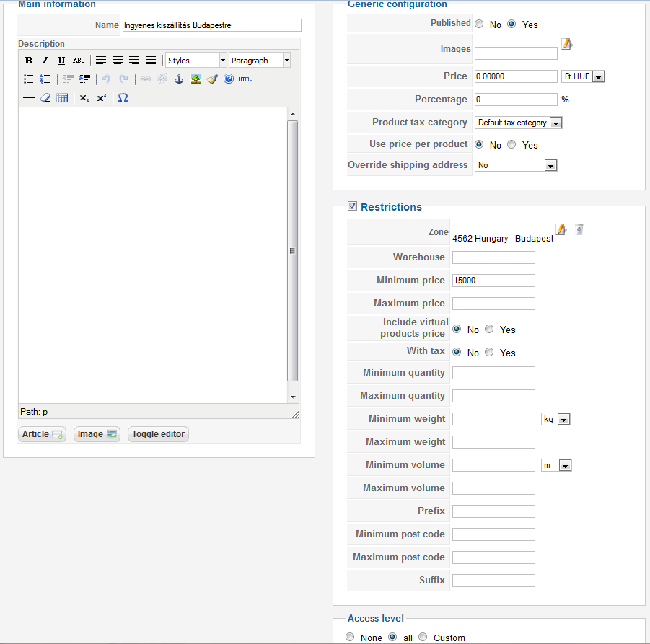
Task: Open the kg weight unit dropdown
Action: click(x=555, y=419)
